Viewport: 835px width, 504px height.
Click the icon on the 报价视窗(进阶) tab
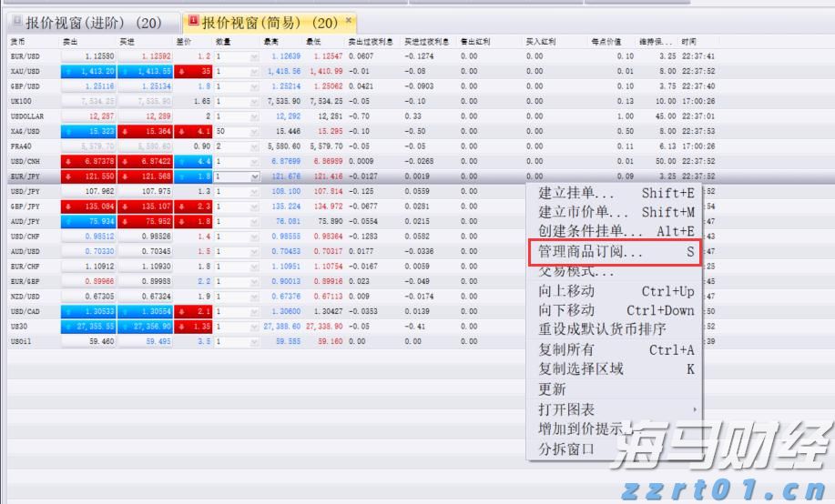point(16,21)
